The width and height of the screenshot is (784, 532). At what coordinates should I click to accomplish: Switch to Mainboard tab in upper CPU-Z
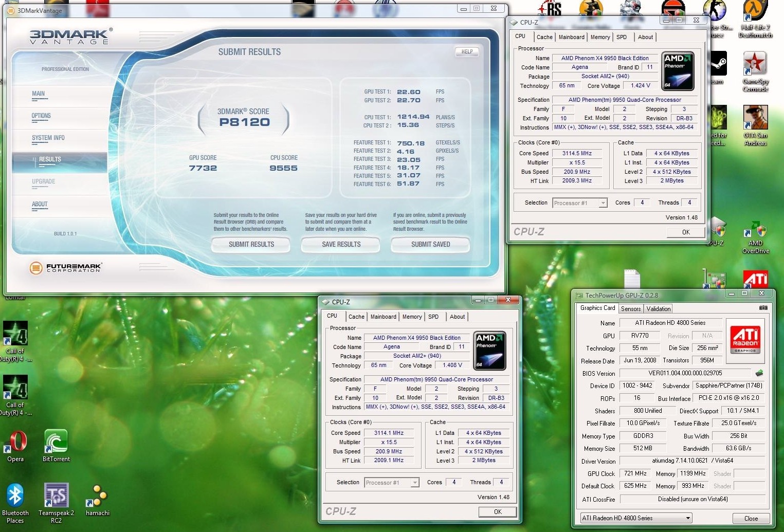pyautogui.click(x=571, y=37)
